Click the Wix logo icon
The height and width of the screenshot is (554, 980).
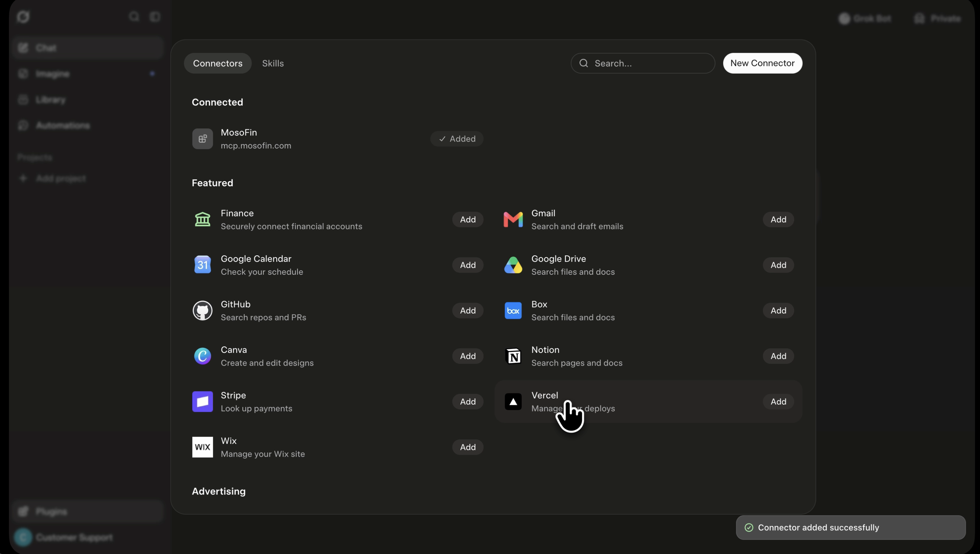[x=202, y=447]
